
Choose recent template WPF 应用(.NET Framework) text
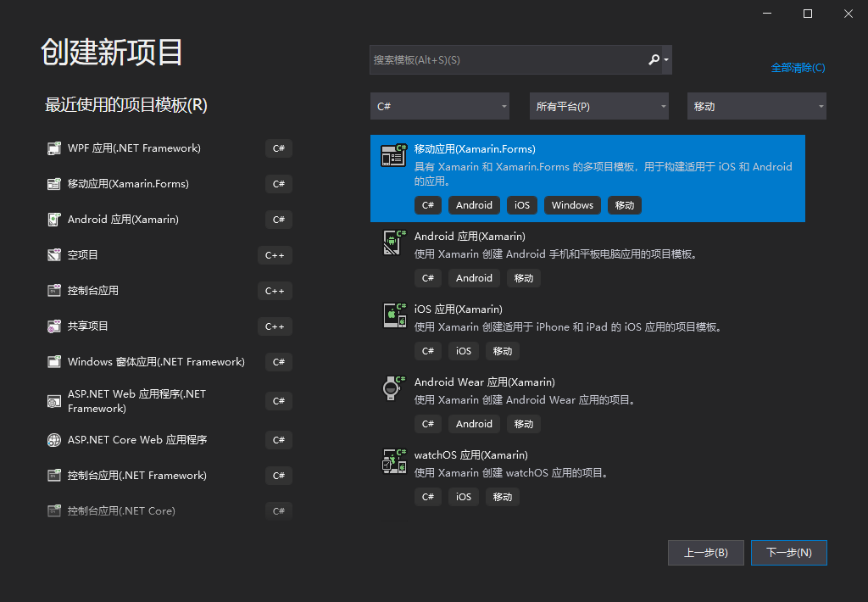tap(134, 148)
